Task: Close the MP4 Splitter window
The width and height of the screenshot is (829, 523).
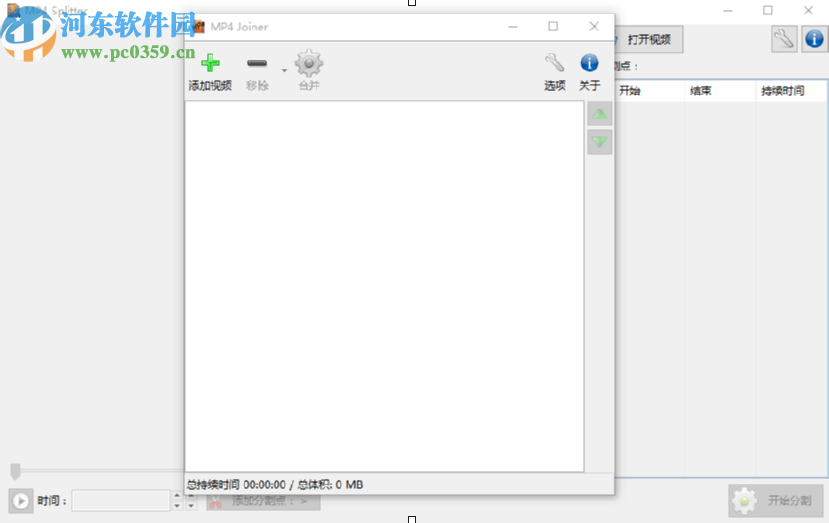Action: [x=808, y=10]
